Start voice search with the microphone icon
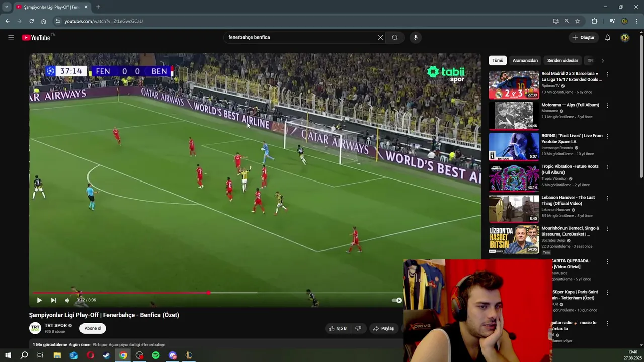Viewport: 644px width, 362px height. (x=415, y=37)
